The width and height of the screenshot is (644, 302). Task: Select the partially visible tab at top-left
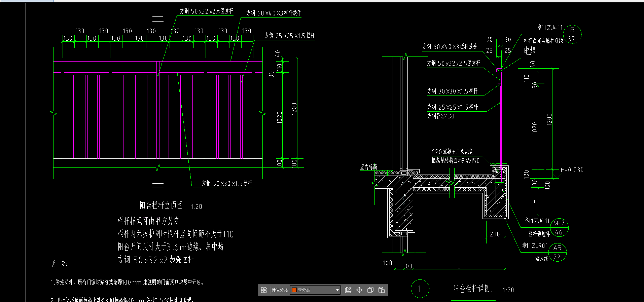tap(27, 1)
